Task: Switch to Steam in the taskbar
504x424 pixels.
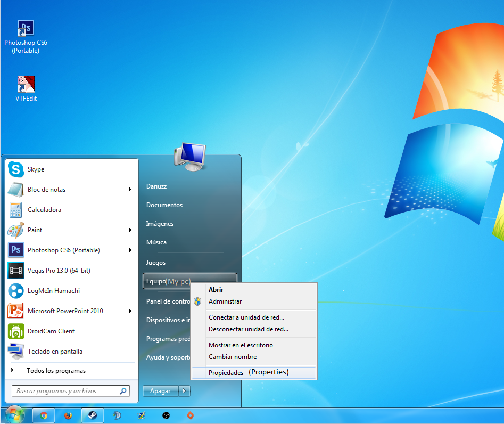Action: click(93, 415)
